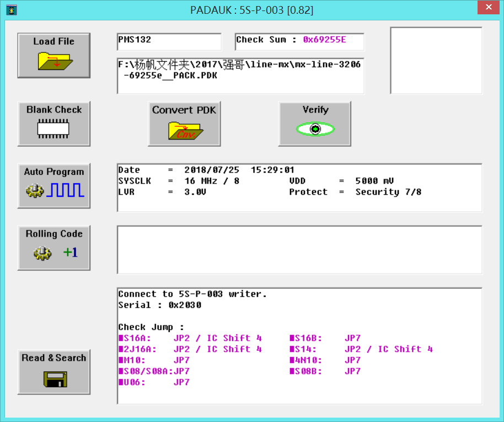504x422 pixels.
Task: Click the Check Sum value 0x69255E
Action: pyautogui.click(x=325, y=40)
